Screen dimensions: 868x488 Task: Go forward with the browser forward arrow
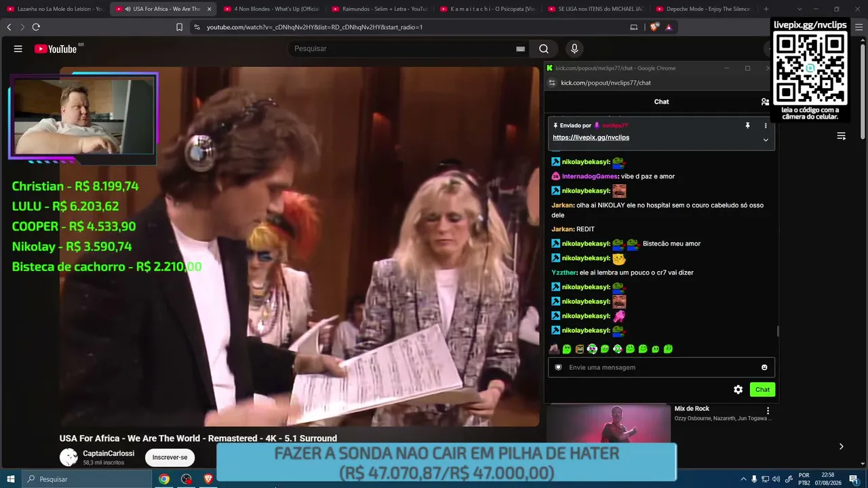pyautogui.click(x=22, y=27)
